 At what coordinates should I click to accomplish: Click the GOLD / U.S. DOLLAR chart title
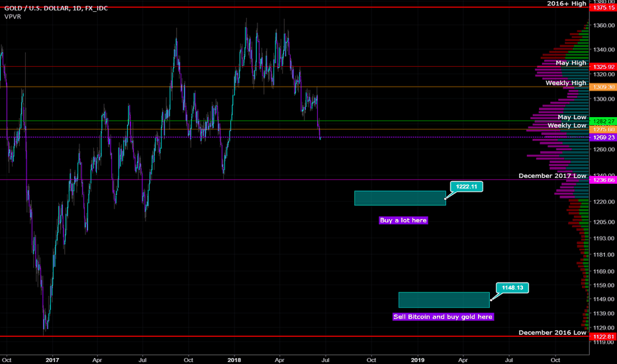pyautogui.click(x=56, y=8)
